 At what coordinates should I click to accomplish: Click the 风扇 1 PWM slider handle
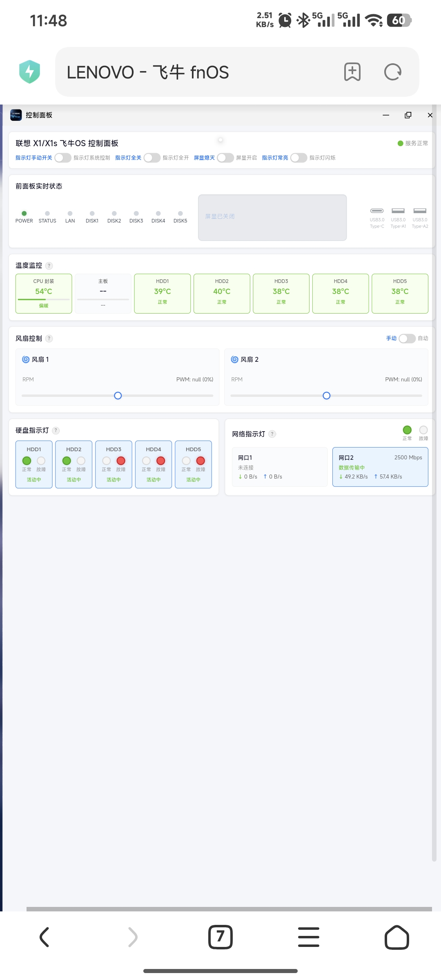pyautogui.click(x=118, y=396)
